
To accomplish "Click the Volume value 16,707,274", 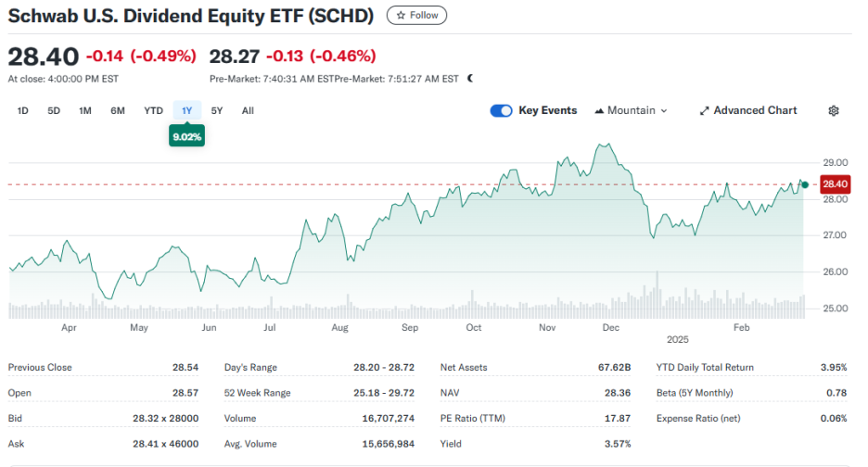I will coord(388,418).
